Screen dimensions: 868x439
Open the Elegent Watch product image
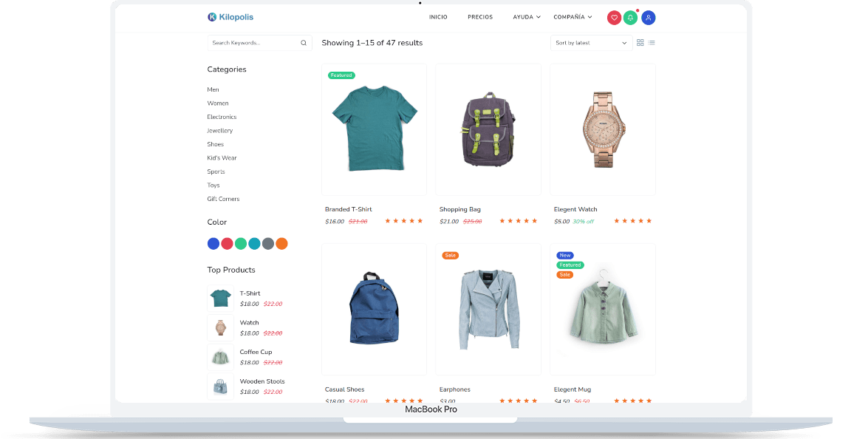coord(603,129)
